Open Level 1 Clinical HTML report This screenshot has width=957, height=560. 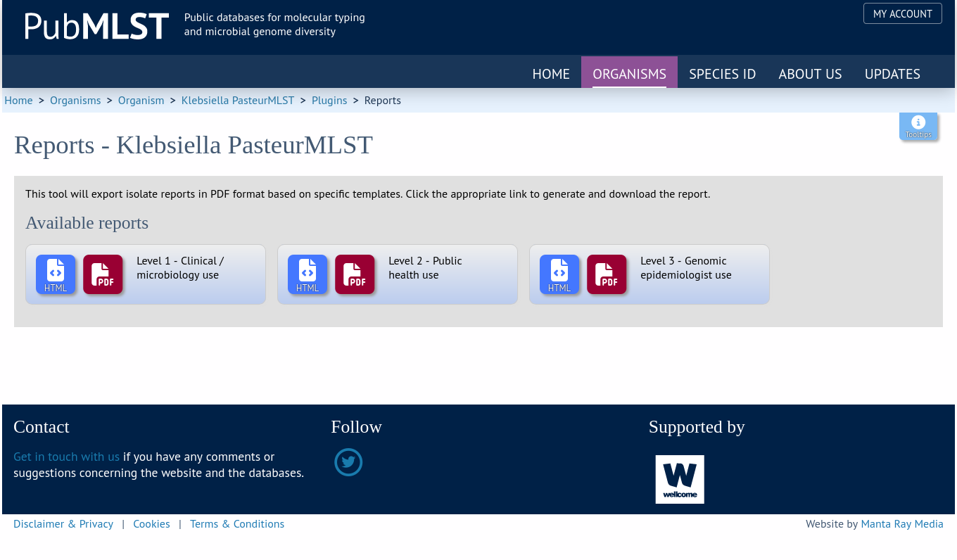pyautogui.click(x=56, y=274)
